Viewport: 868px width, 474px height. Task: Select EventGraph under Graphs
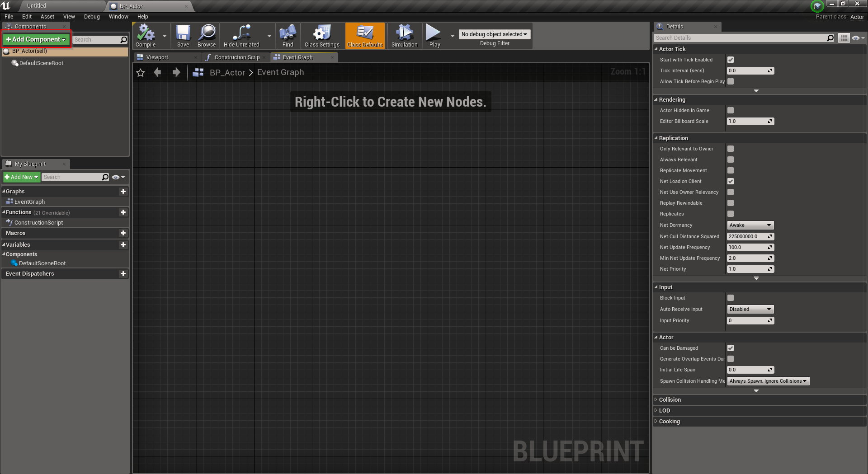(29, 202)
